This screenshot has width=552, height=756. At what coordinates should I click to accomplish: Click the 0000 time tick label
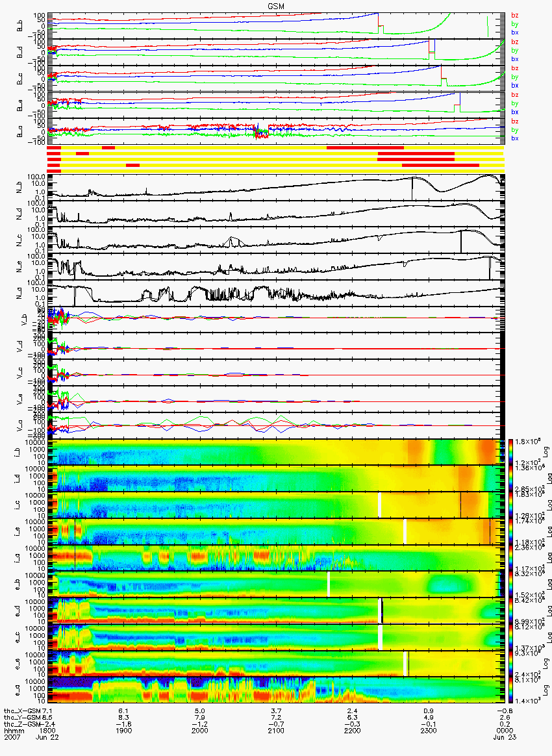[x=505, y=731]
